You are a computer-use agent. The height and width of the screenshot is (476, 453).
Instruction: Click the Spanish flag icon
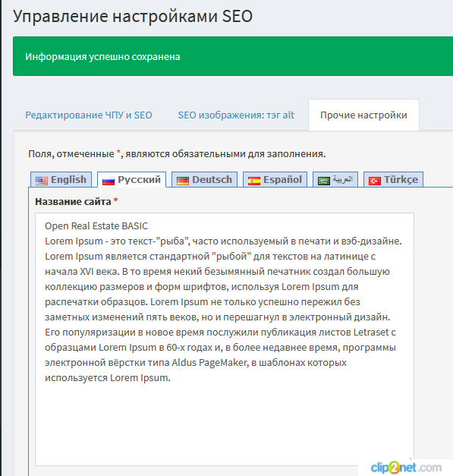pyautogui.click(x=254, y=181)
